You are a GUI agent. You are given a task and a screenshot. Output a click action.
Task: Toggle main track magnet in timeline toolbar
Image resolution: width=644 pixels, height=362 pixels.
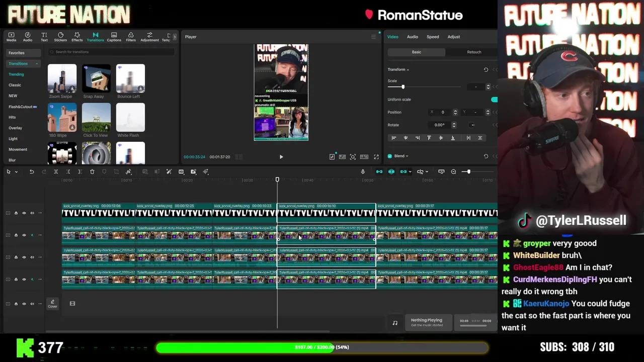tap(379, 172)
